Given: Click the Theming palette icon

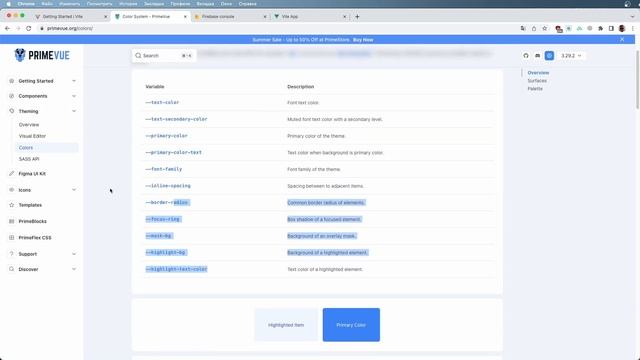Looking at the screenshot, I should pos(11,111).
